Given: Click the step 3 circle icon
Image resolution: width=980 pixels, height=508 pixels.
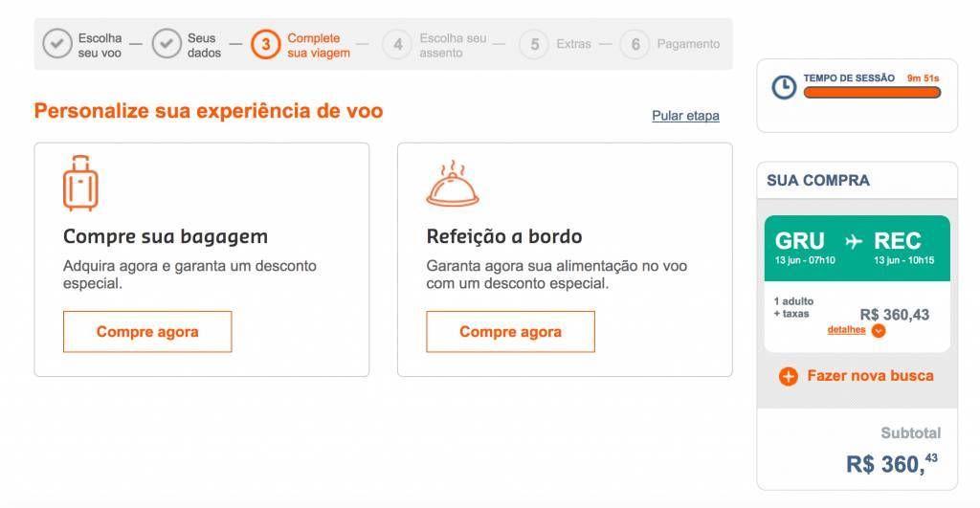Looking at the screenshot, I should tap(266, 44).
